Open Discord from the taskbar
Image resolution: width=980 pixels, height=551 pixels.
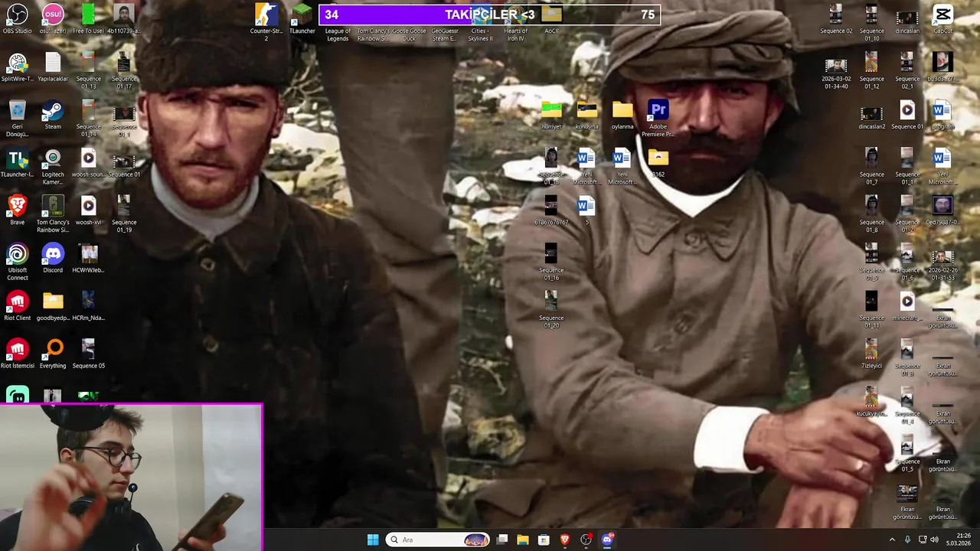click(607, 540)
